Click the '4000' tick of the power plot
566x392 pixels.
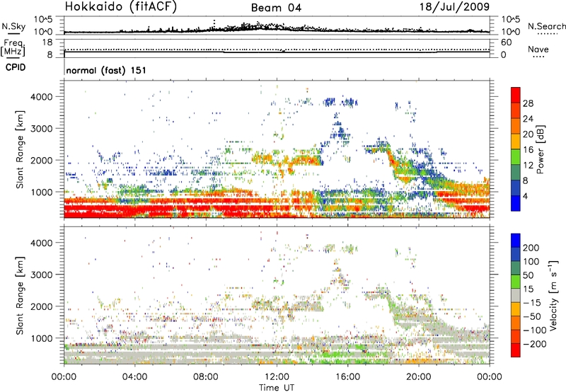click(42, 97)
